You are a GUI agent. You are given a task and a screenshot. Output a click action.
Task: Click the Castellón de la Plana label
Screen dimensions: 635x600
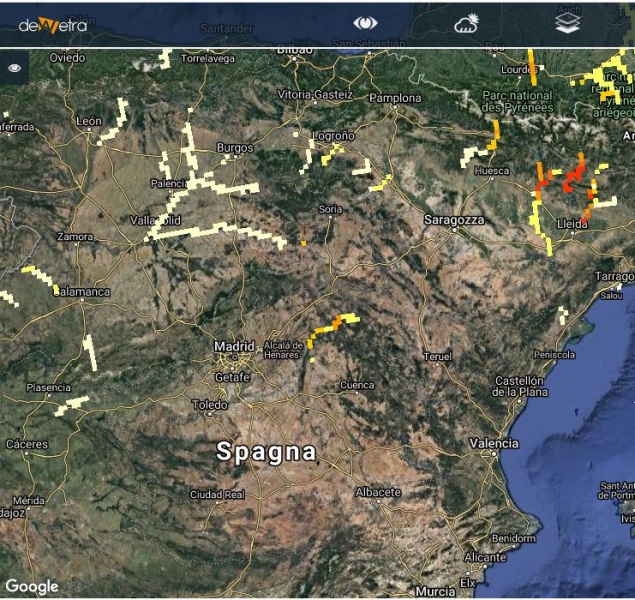[520, 386]
